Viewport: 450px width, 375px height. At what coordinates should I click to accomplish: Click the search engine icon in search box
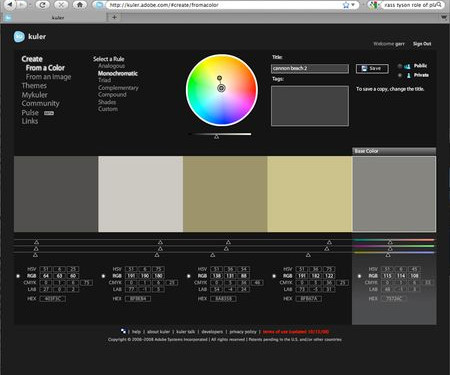[x=374, y=5]
